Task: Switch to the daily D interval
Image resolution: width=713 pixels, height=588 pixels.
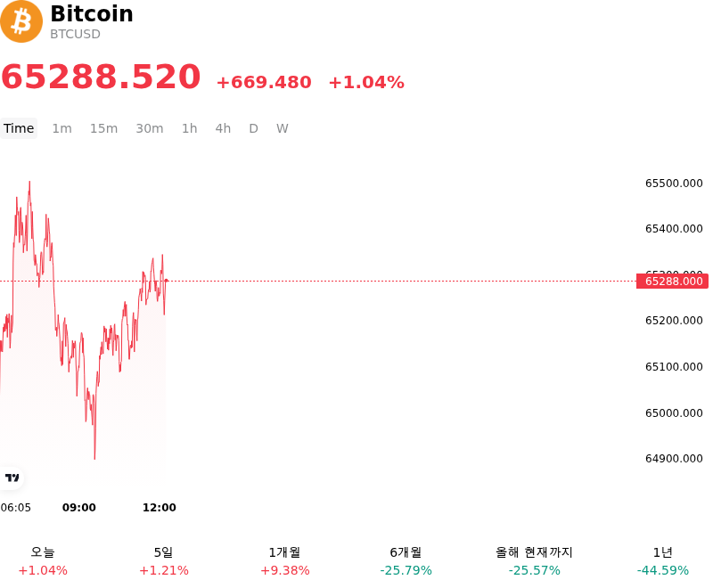Action: [253, 128]
